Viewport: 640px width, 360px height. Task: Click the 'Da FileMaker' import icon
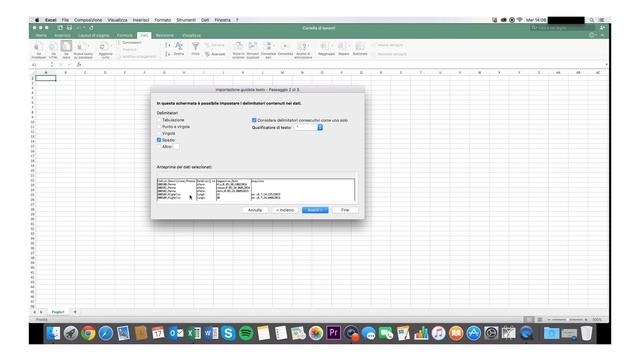[x=38, y=47]
